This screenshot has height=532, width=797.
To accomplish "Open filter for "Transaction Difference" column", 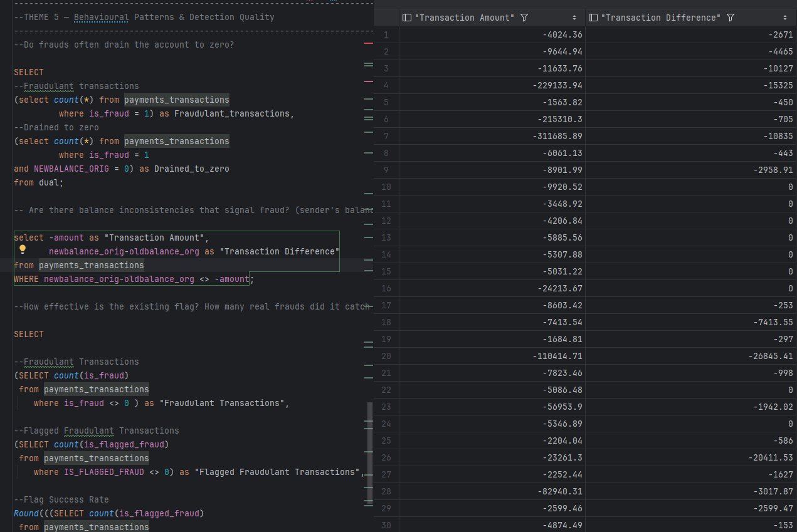I will [x=731, y=18].
